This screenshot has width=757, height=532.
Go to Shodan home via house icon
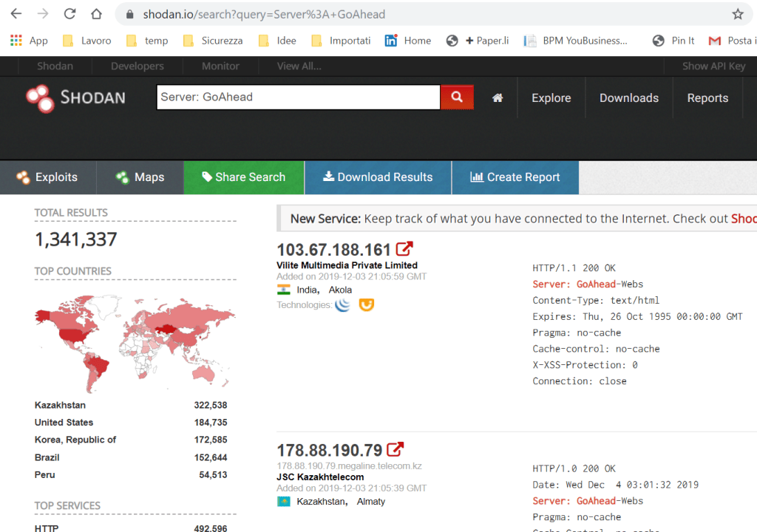pos(498,98)
